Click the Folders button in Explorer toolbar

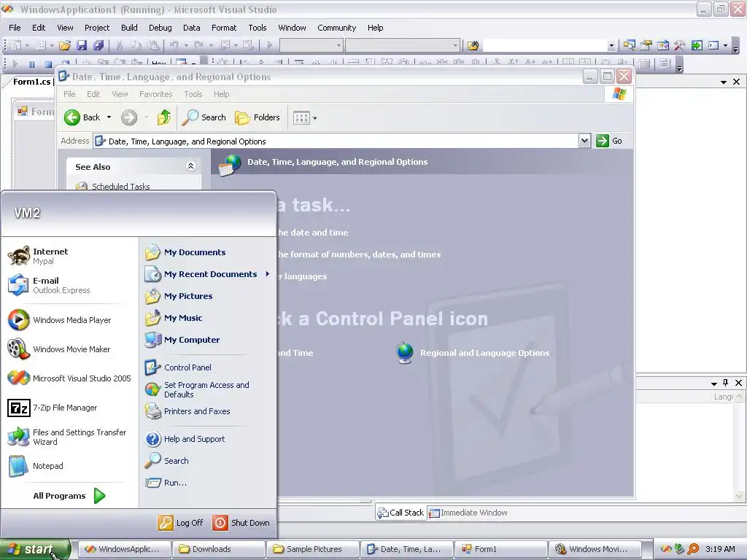[258, 117]
